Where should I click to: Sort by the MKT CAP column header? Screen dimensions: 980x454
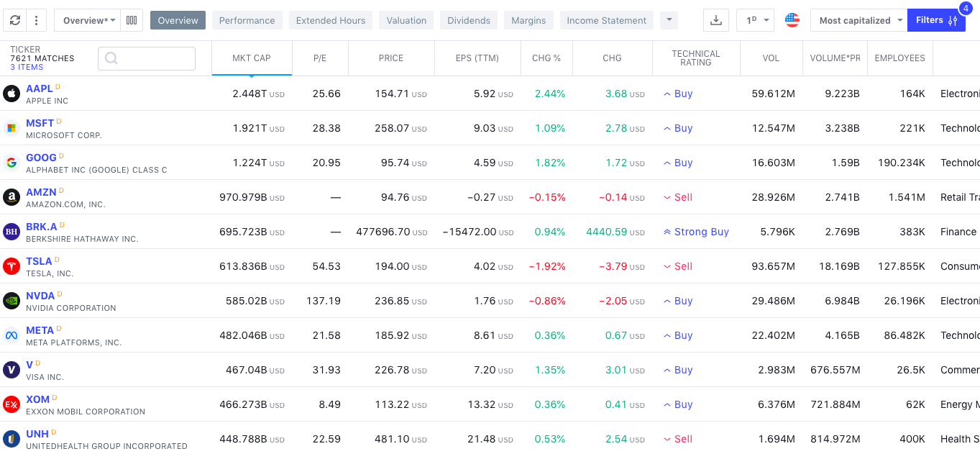[x=252, y=58]
